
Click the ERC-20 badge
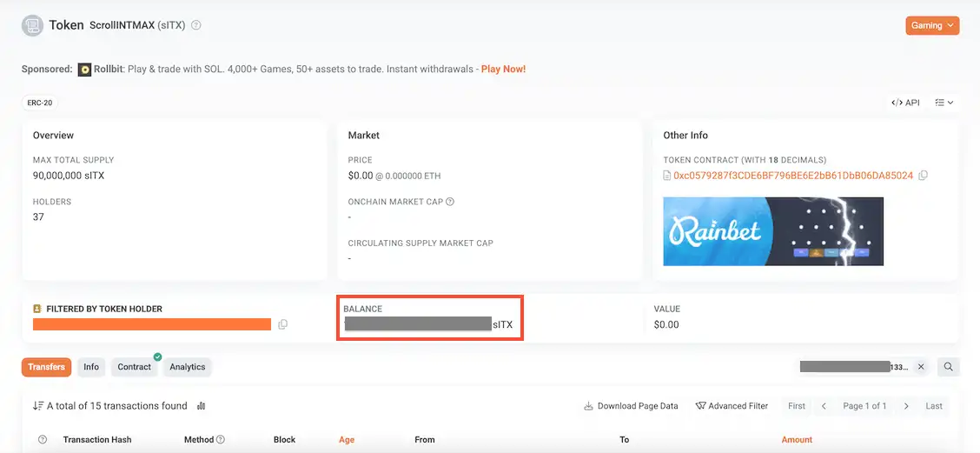40,103
